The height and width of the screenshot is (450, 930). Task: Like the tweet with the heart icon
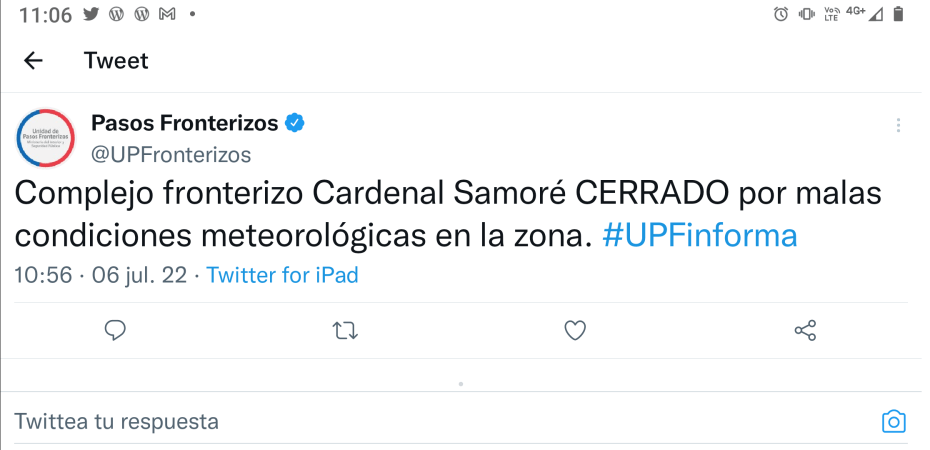(x=575, y=330)
